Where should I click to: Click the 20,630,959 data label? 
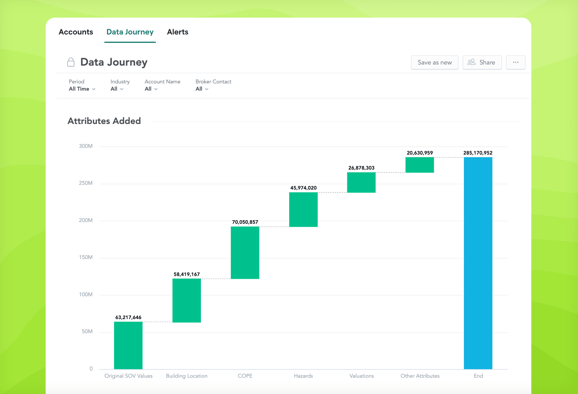pyautogui.click(x=420, y=153)
